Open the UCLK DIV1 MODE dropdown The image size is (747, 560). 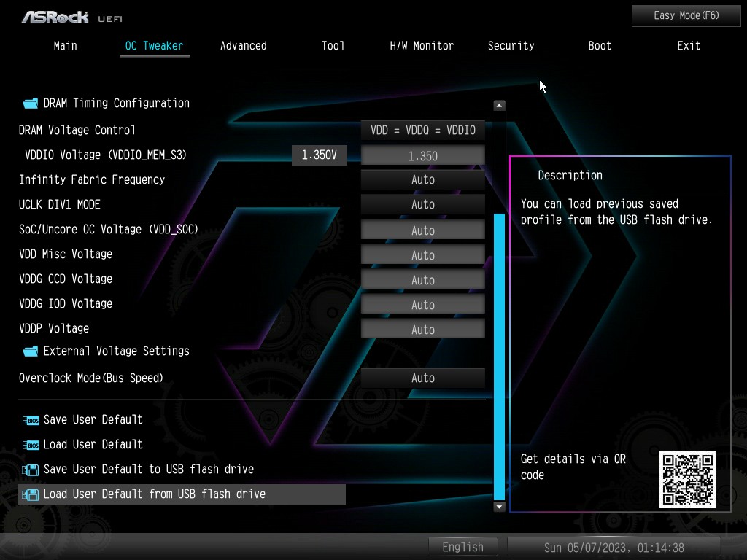(422, 205)
